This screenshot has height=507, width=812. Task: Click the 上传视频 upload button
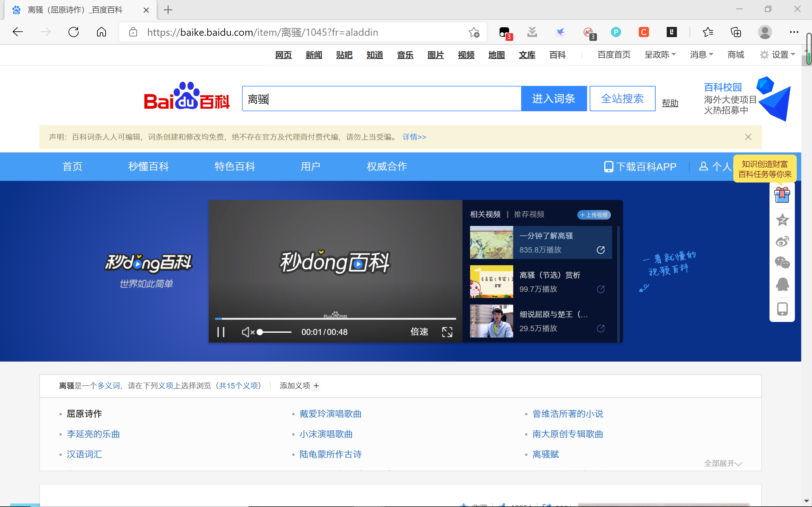click(594, 215)
